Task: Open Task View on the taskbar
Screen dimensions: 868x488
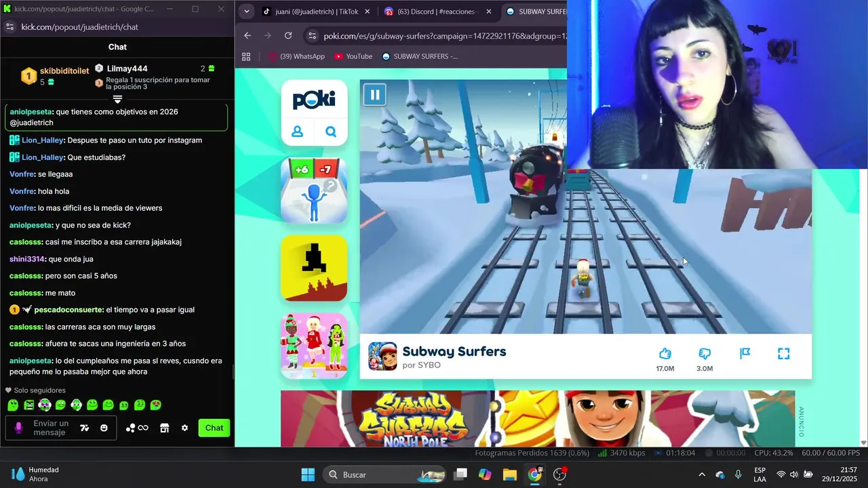Action: 460,474
